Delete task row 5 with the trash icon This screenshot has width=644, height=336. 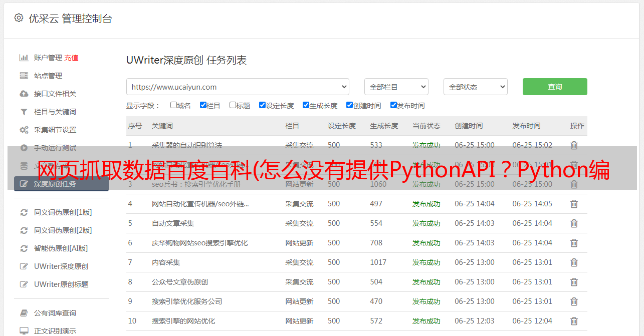pos(574,223)
